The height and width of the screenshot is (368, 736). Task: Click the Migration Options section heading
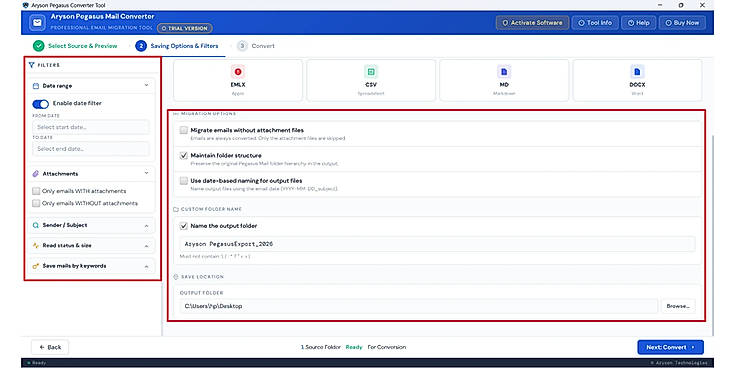(208, 114)
